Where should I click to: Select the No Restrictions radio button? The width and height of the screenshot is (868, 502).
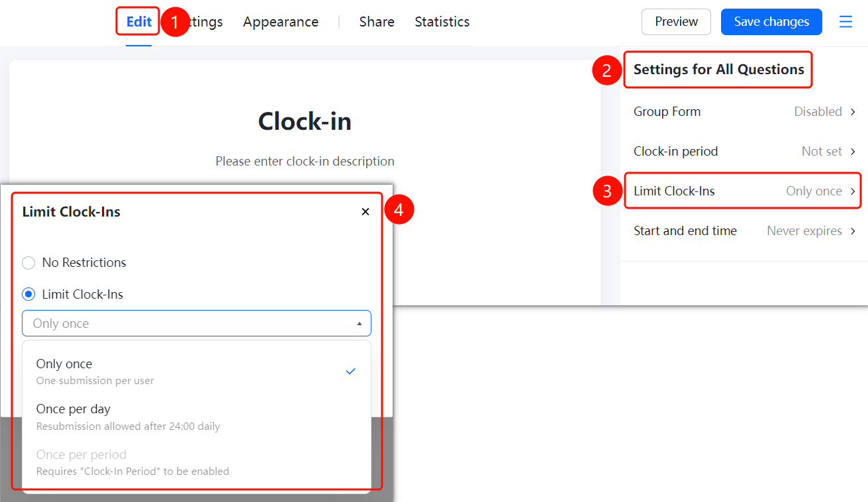point(28,263)
